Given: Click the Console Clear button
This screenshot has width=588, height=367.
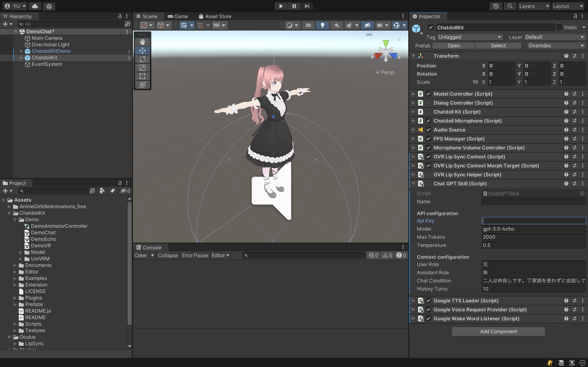Looking at the screenshot, I should (141, 255).
